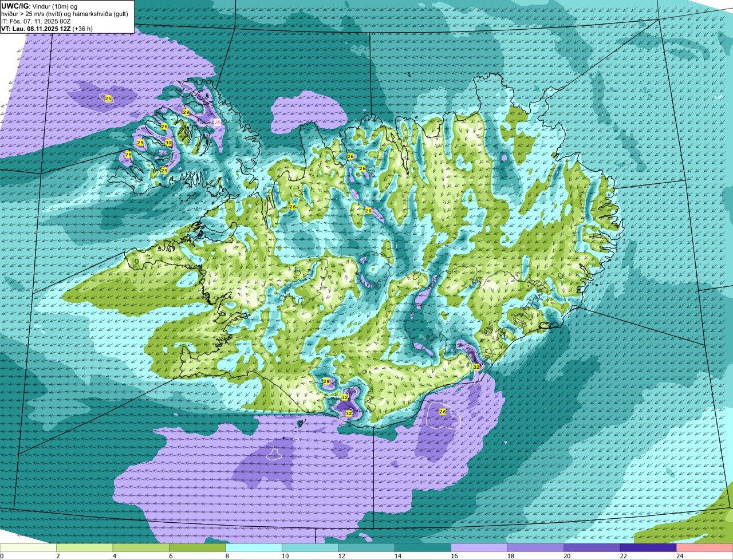Click the 16–18 m/s lavender legend swatch
Viewport: 733px width, 560px height.
tap(479, 547)
